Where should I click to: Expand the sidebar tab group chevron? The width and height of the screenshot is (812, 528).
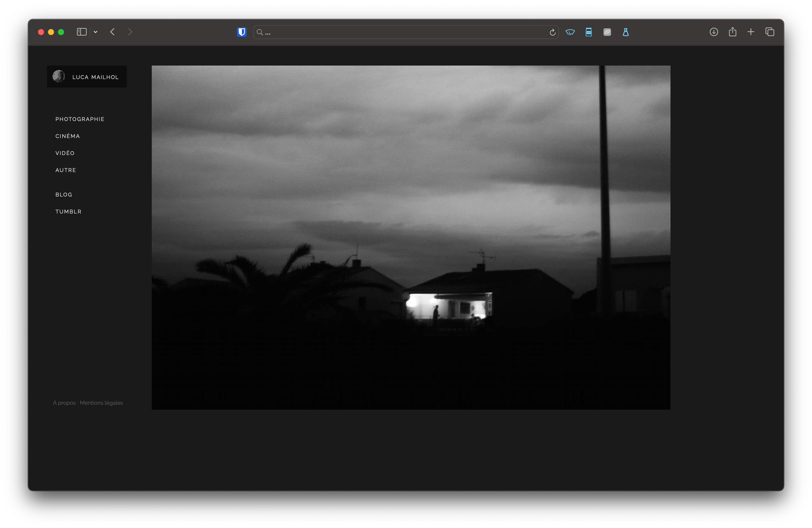pos(95,32)
